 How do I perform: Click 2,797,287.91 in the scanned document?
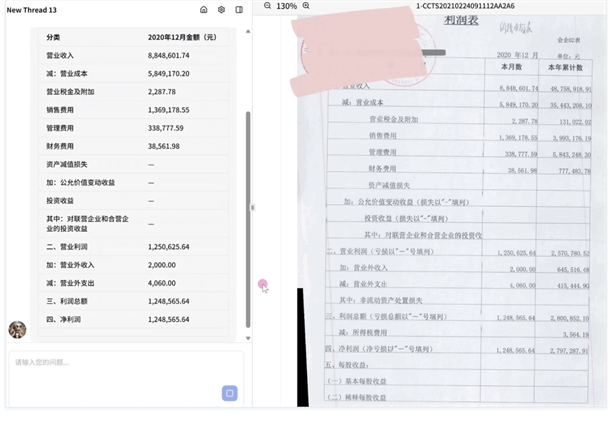[569, 351]
